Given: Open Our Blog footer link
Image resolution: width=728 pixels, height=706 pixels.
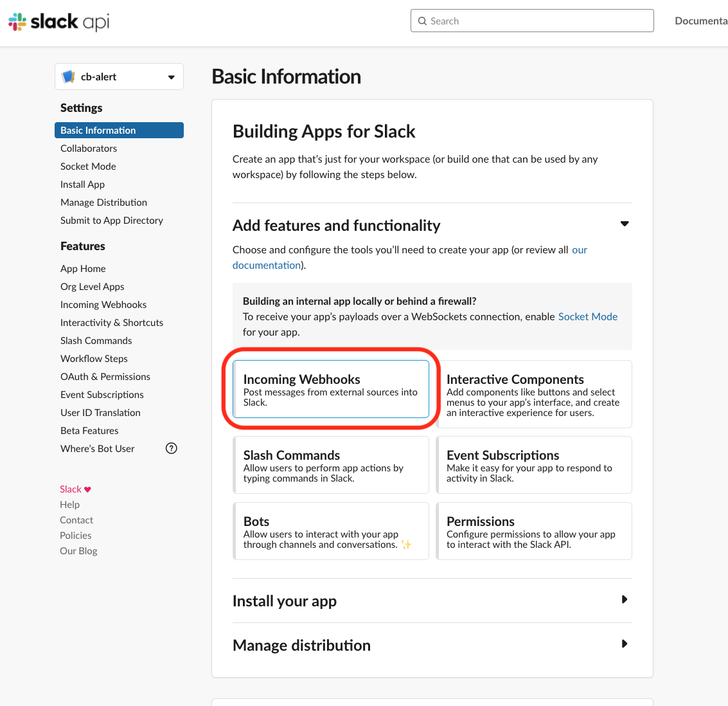Looking at the screenshot, I should click(x=78, y=551).
